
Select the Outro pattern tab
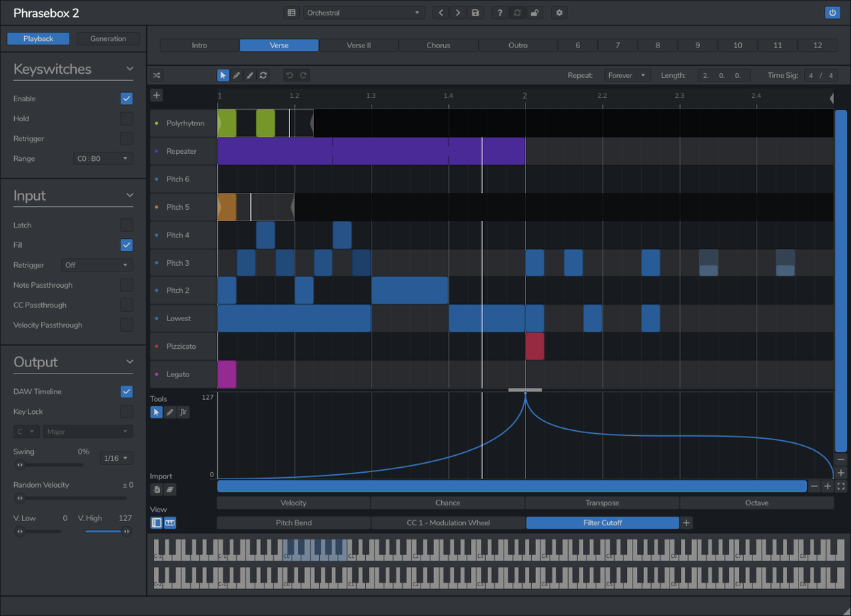[518, 45]
